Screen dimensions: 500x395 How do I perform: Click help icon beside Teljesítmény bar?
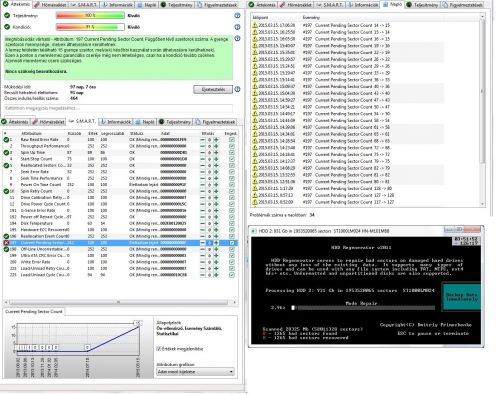tap(237, 15)
